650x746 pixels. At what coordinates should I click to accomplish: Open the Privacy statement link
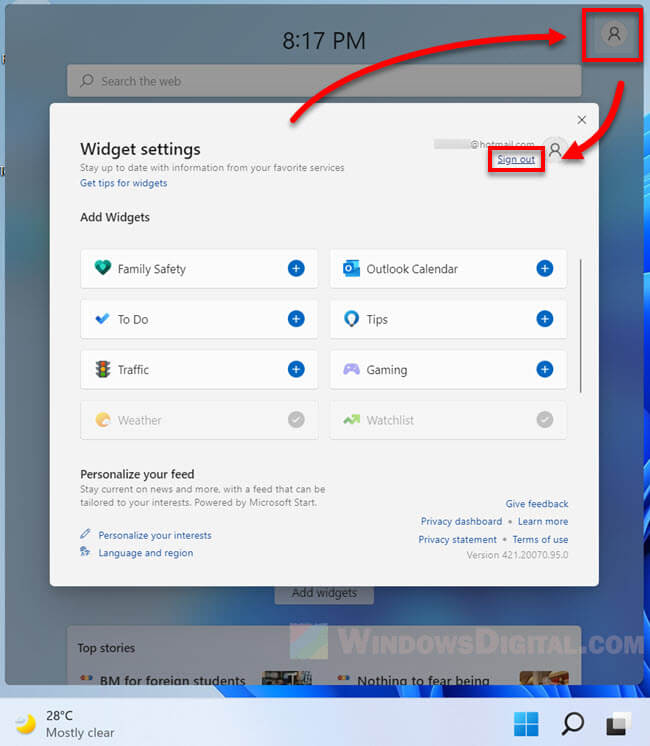pyautogui.click(x=457, y=540)
